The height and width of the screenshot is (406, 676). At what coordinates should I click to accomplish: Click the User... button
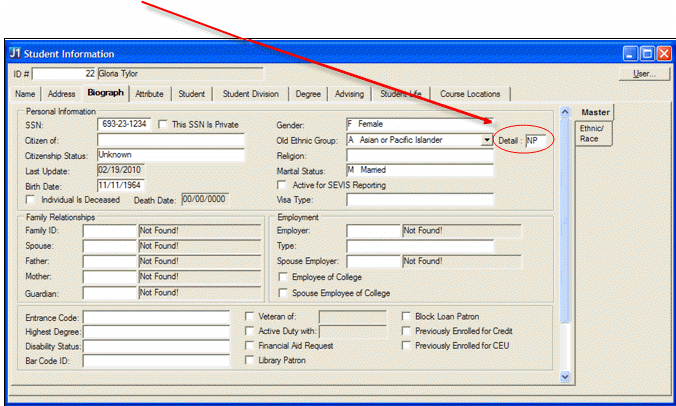pos(644,74)
